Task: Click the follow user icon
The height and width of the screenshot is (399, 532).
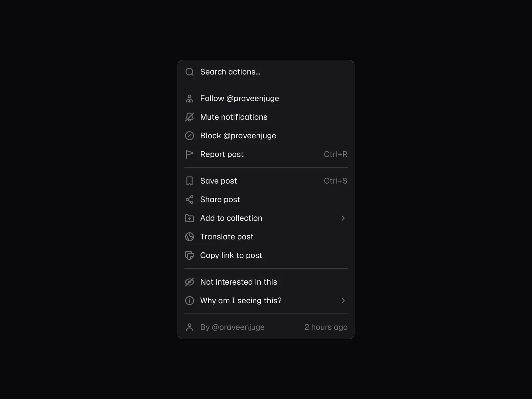Action: tap(190, 98)
